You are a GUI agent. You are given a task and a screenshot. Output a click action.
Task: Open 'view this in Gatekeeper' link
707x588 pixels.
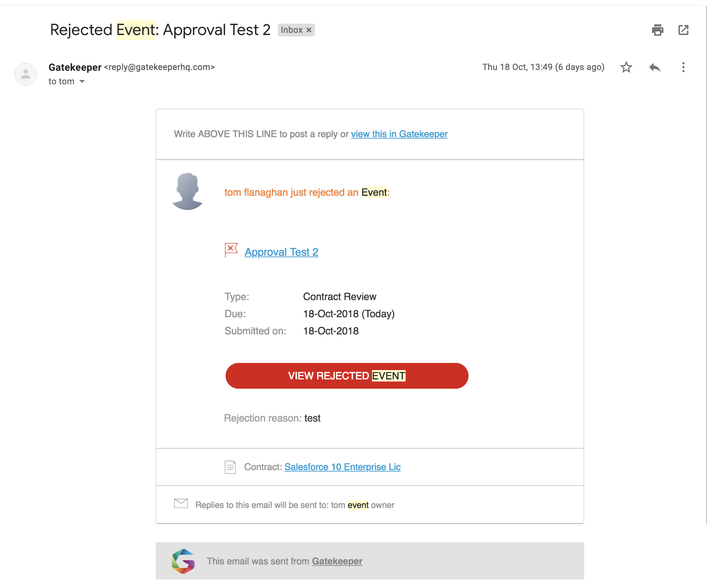tap(399, 134)
